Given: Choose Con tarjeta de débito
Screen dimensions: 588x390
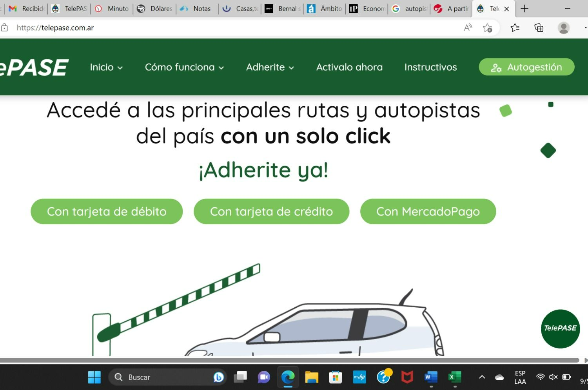Looking at the screenshot, I should (x=107, y=212).
